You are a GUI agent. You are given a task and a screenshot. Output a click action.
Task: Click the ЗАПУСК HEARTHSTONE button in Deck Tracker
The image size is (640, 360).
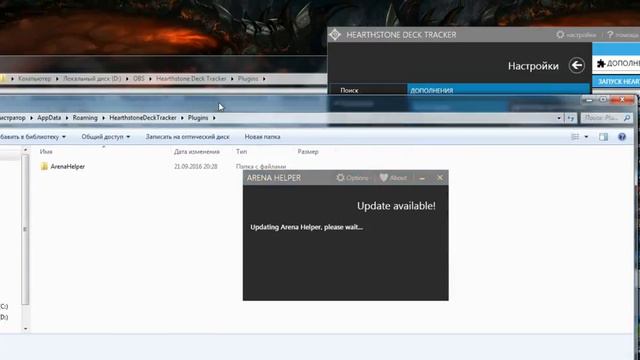(x=616, y=82)
